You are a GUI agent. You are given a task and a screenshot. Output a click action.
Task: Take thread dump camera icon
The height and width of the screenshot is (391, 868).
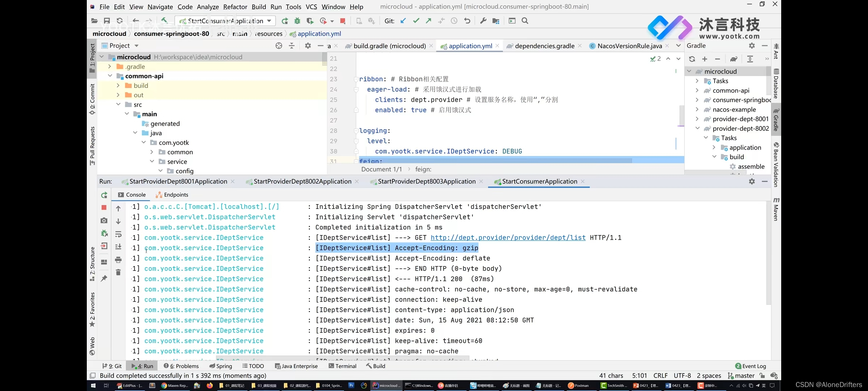(x=104, y=220)
